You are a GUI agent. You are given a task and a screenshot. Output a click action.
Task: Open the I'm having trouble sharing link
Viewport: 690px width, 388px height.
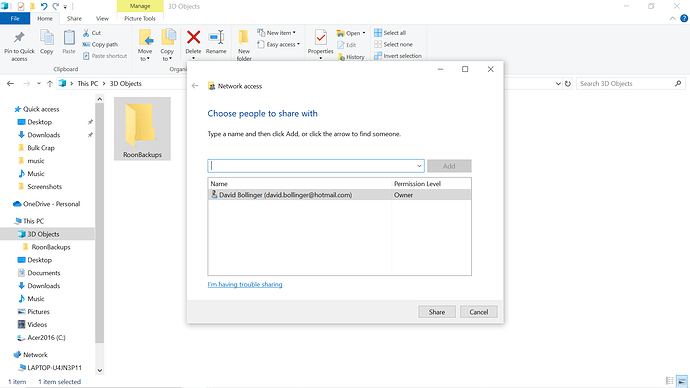245,285
